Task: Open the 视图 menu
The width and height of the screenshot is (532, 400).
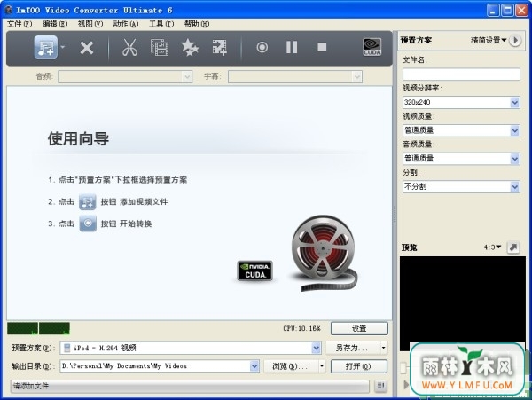Action: click(x=90, y=24)
